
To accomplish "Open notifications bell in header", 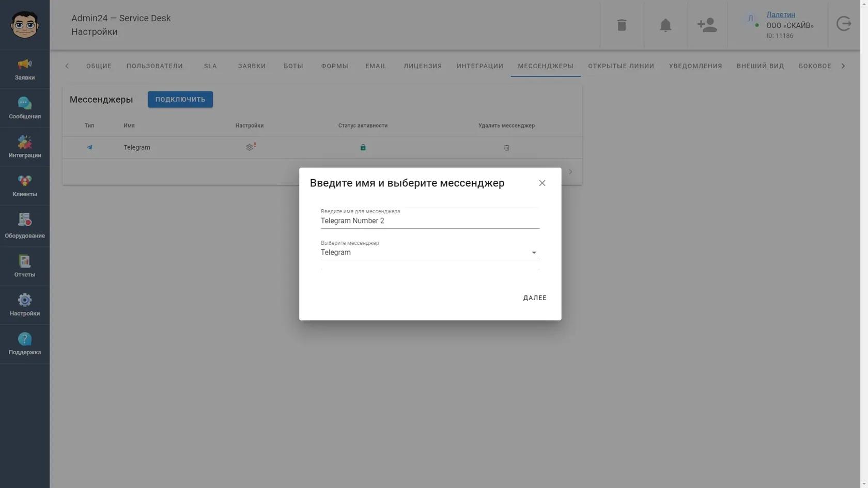I will [x=665, y=25].
